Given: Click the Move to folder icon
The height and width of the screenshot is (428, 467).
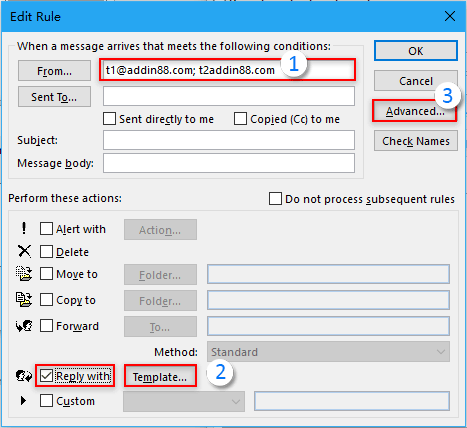Looking at the screenshot, I should (x=24, y=274).
